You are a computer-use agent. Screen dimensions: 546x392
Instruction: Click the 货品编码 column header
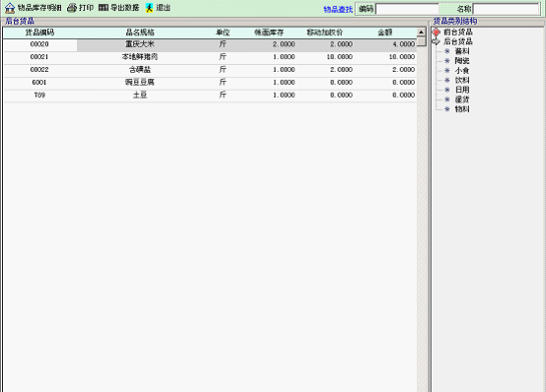pos(39,33)
